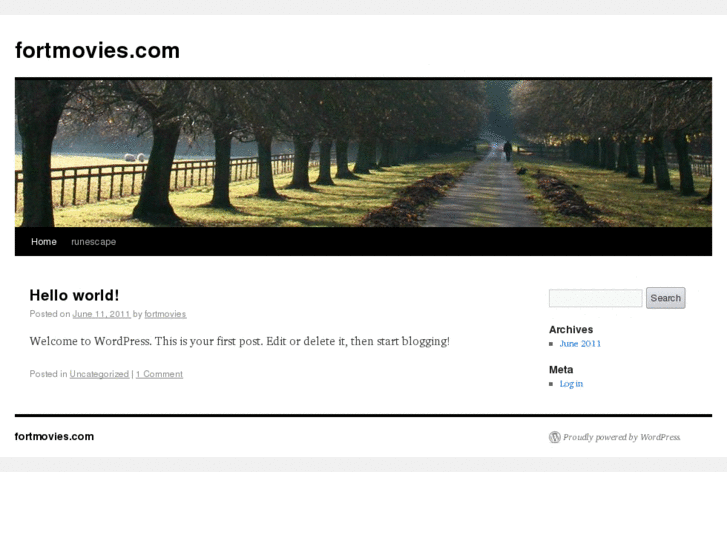The image size is (727, 545).
Task: Open the Hello world! post title
Action: coord(74,295)
